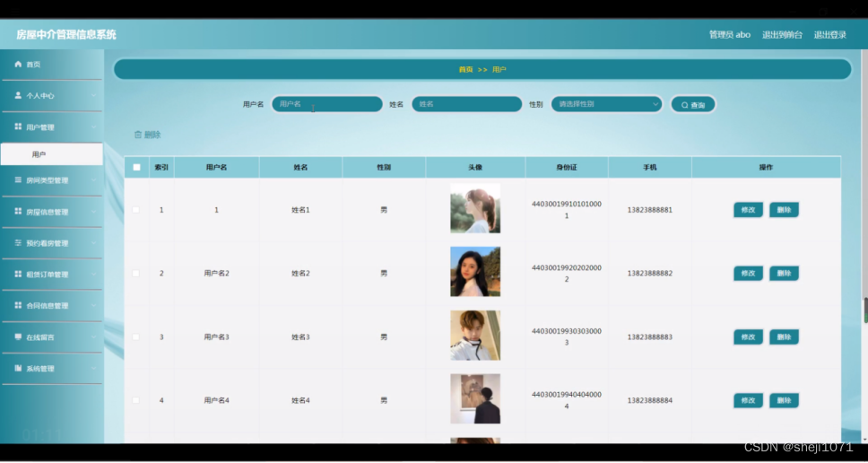Open the 个人中心 sidebar menu
868x463 pixels.
(x=51, y=96)
